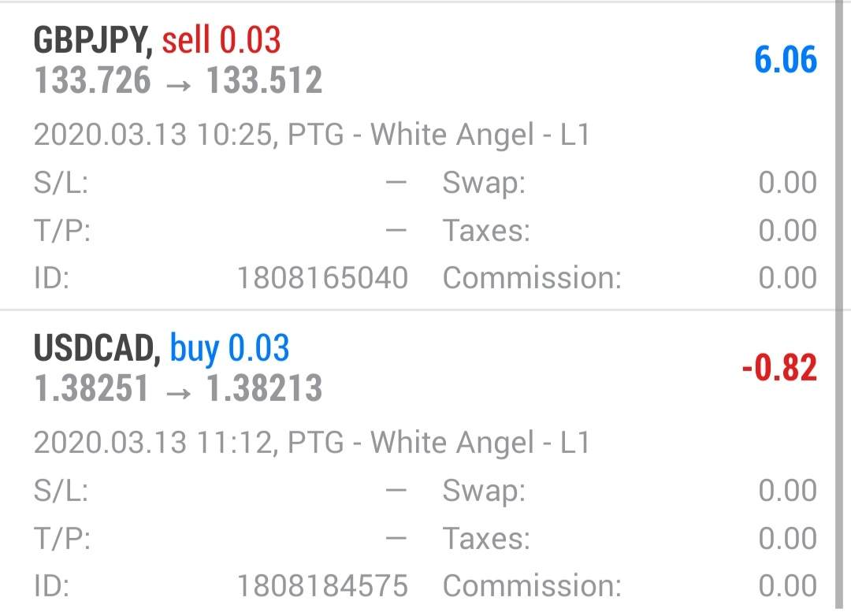Tap the GBPJPY Swap label
Screen dimensions: 851x616
pos(484,183)
